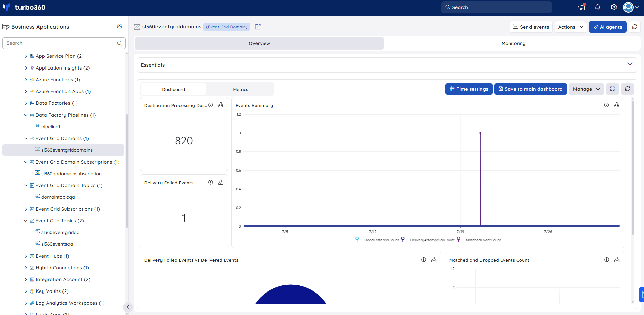Screen dimensions: 644x315
Task: Download Events Summary chart data
Action: 617,105
